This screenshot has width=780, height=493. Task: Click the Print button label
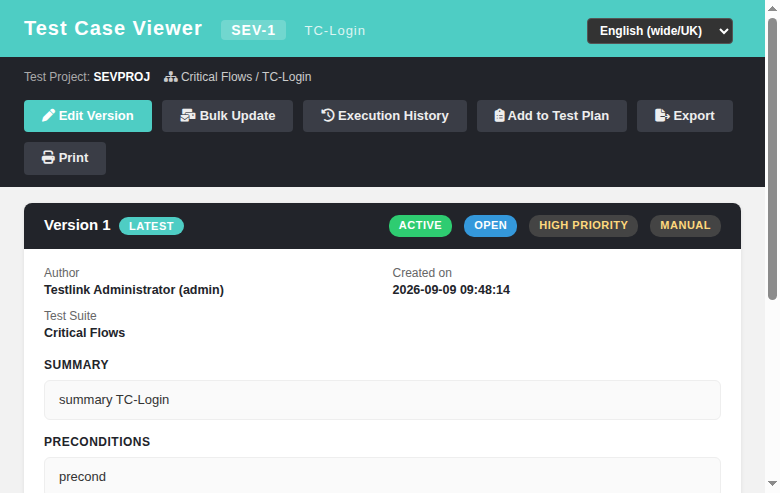[x=74, y=158]
